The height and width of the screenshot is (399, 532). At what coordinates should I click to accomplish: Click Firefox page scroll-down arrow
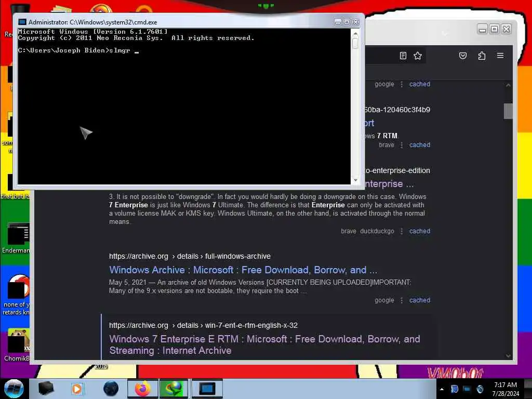click(508, 355)
